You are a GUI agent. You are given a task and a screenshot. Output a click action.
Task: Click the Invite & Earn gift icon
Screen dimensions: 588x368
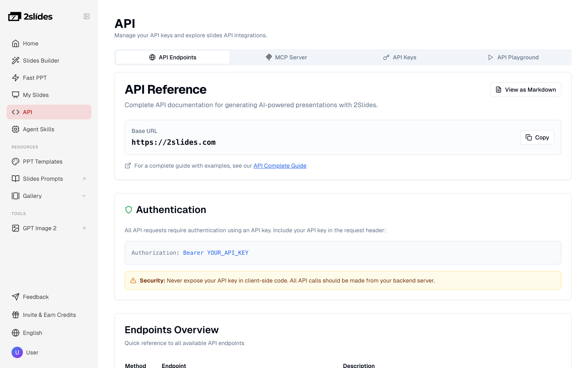coord(15,315)
